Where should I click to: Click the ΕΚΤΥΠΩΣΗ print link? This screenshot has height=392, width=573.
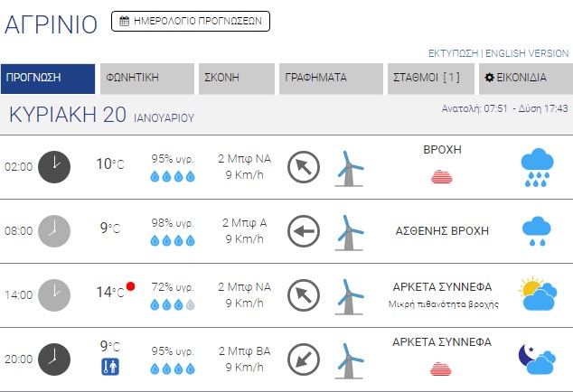coord(453,53)
